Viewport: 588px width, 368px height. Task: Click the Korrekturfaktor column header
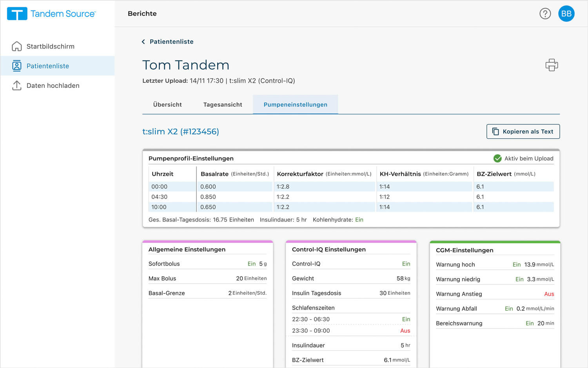[x=324, y=174]
